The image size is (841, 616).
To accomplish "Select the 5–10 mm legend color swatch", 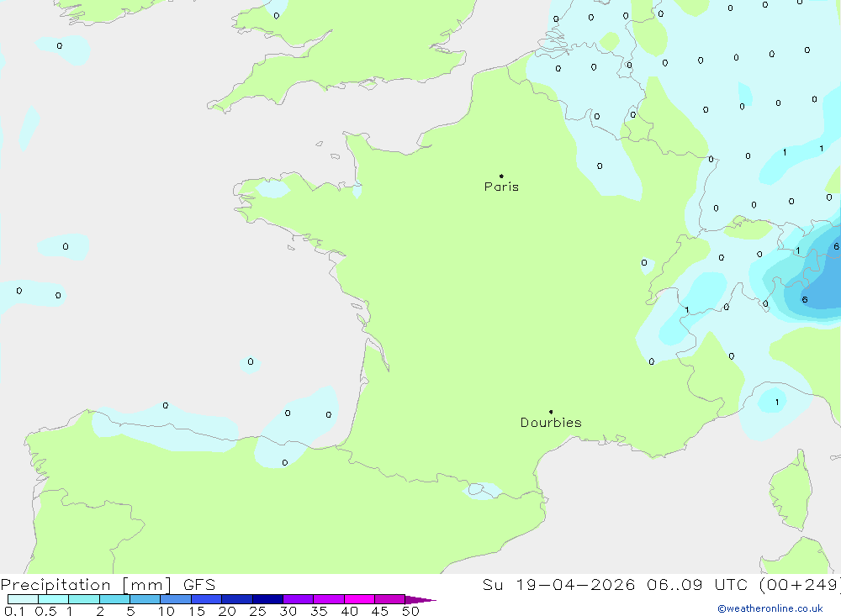I will (x=145, y=599).
